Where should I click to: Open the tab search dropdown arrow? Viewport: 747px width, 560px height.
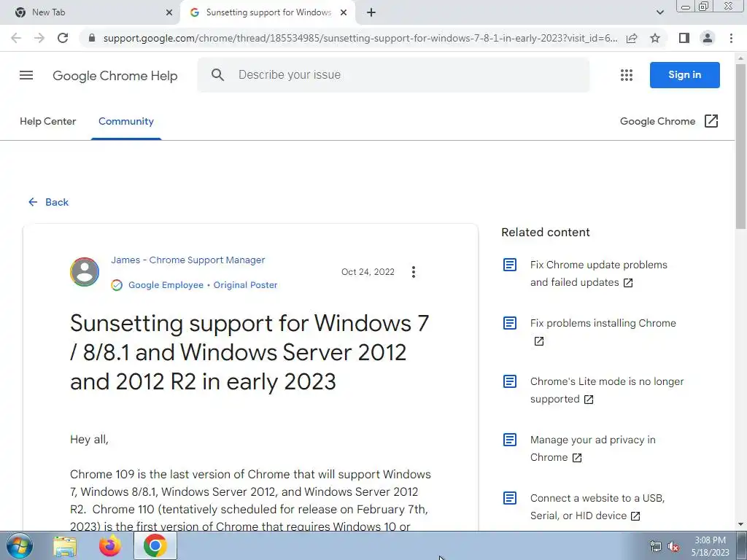[659, 12]
